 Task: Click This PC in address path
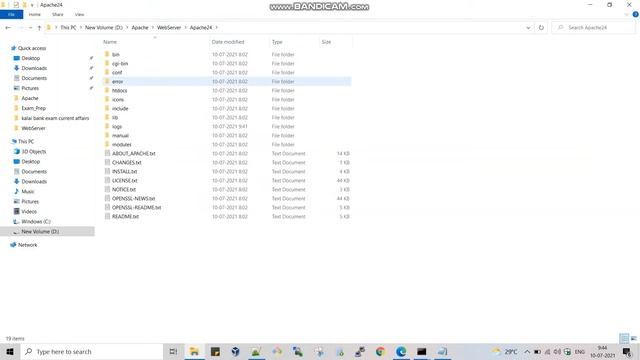tap(68, 27)
